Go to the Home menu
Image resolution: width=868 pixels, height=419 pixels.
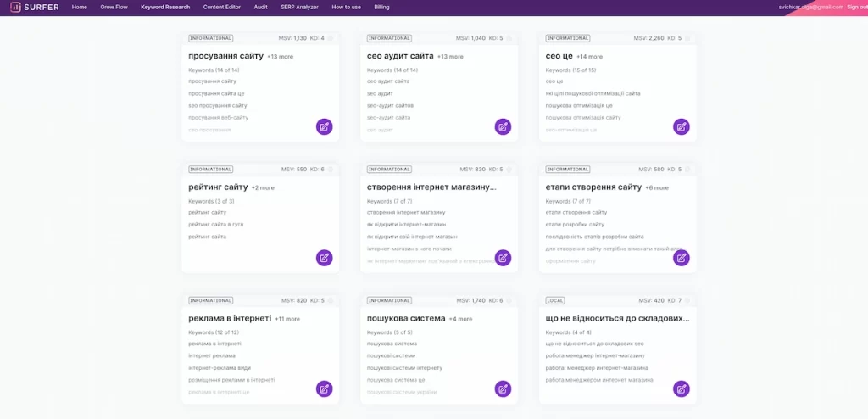point(79,7)
